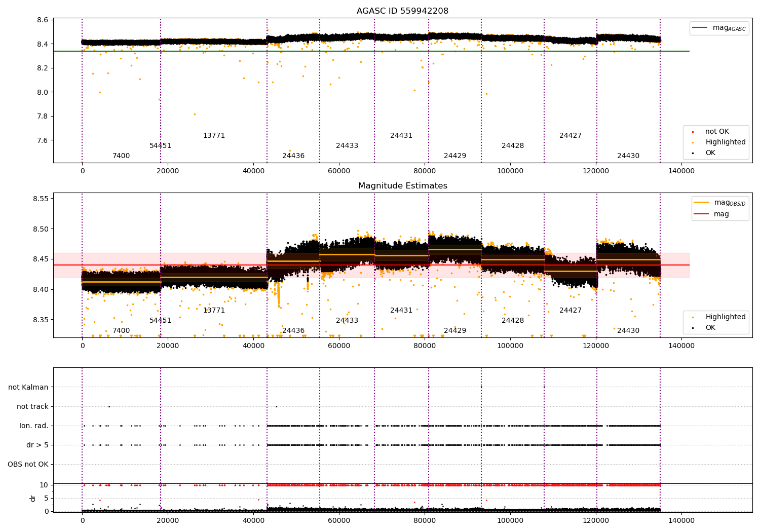This screenshot has width=760, height=532.
Task: Click the 'Ion. rad.' y-axis label
Action: pyautogui.click(x=34, y=426)
